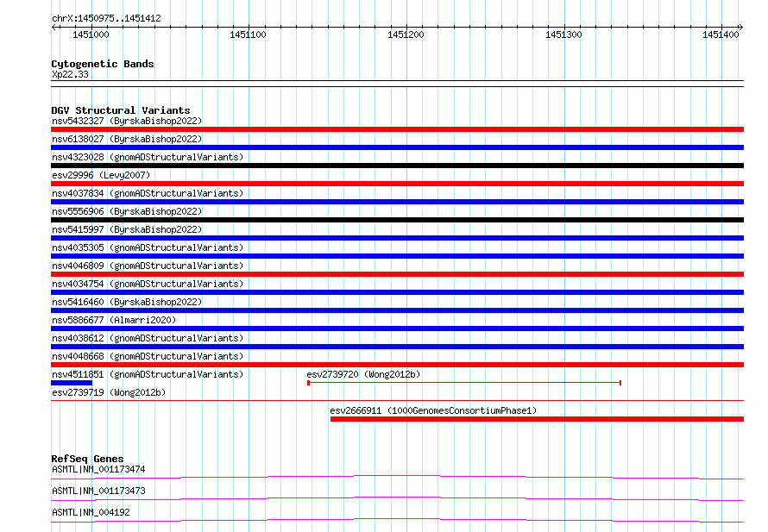Select the black bar under nsv5556906
This screenshot has height=532, width=768.
(397, 220)
